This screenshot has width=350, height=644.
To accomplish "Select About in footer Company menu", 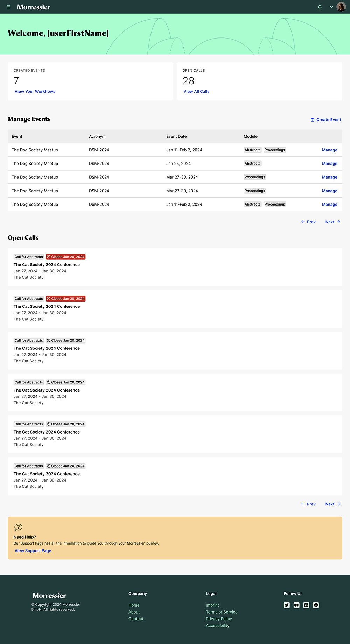I will point(134,612).
